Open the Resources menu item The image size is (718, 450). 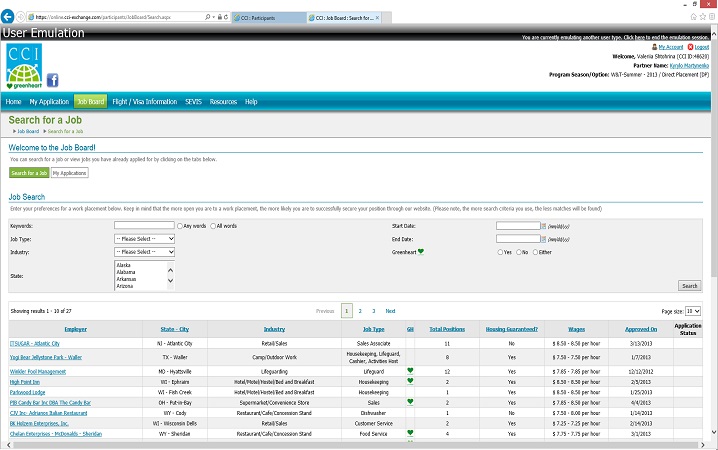(223, 102)
